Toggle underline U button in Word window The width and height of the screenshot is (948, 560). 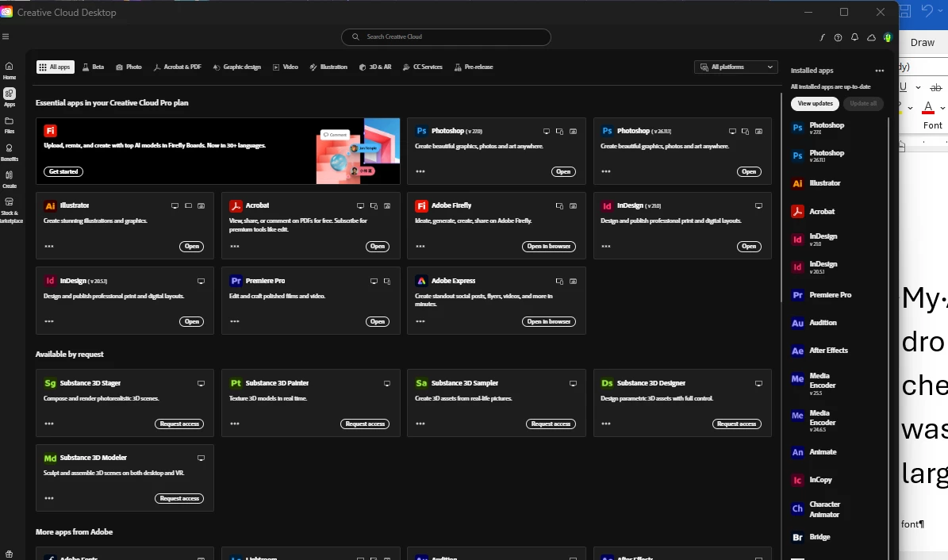pos(904,87)
